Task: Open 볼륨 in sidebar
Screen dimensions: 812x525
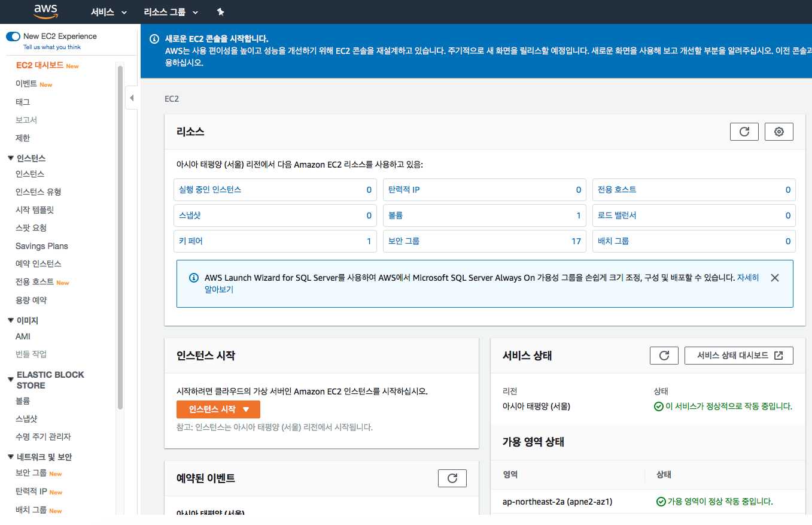Action: [23, 401]
